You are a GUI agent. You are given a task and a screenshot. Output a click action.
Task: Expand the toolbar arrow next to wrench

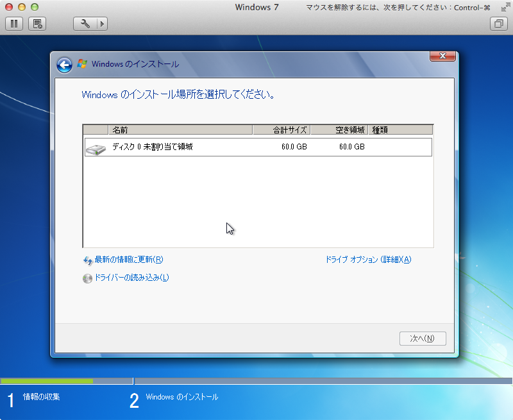(x=103, y=24)
